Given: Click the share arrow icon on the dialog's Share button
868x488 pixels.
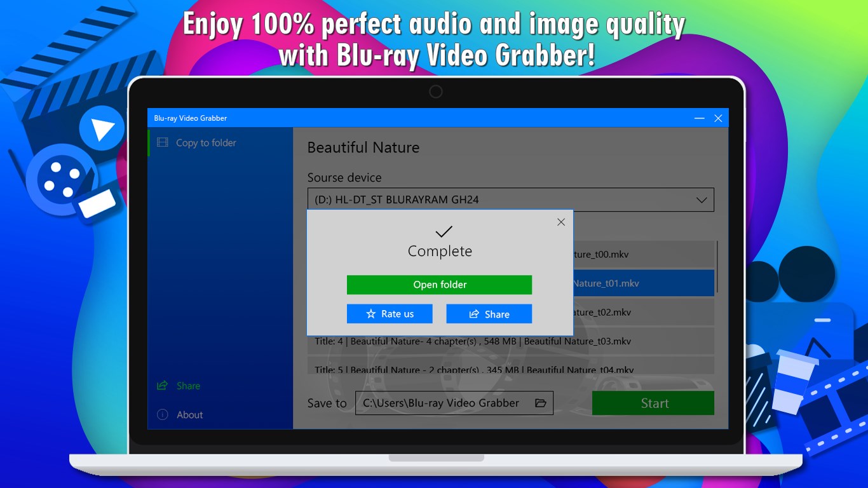Looking at the screenshot, I should pyautogui.click(x=474, y=314).
